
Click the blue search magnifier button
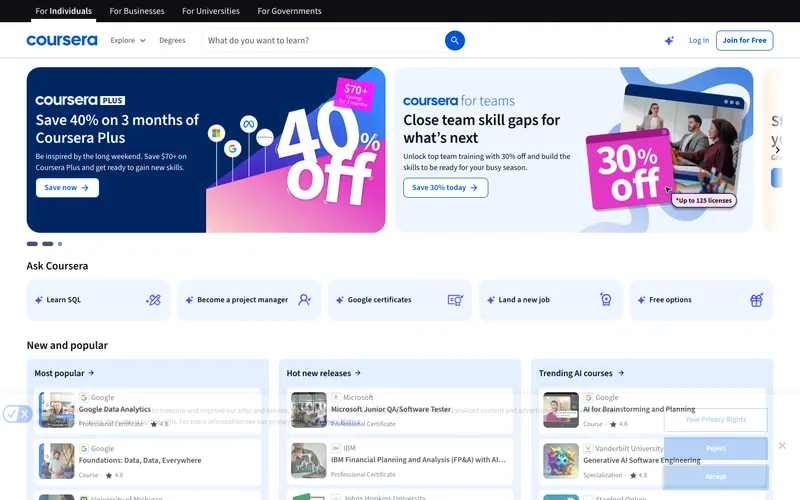pyautogui.click(x=455, y=40)
